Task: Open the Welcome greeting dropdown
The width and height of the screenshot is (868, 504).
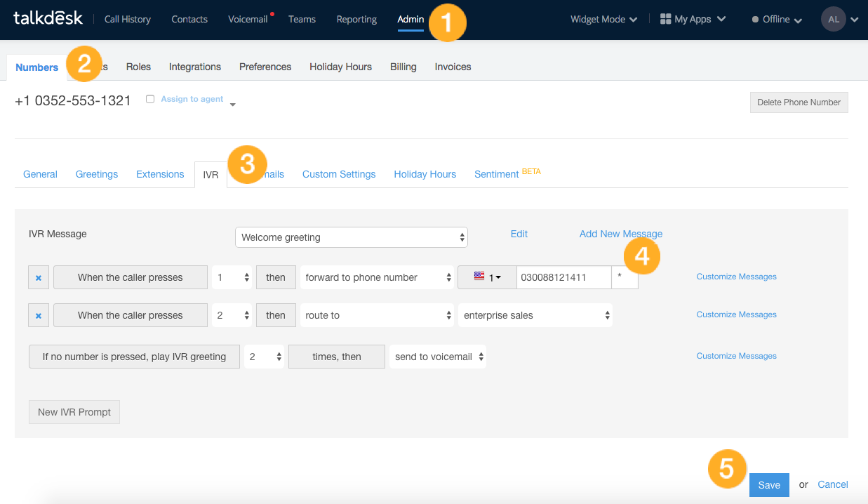Action: tap(352, 237)
